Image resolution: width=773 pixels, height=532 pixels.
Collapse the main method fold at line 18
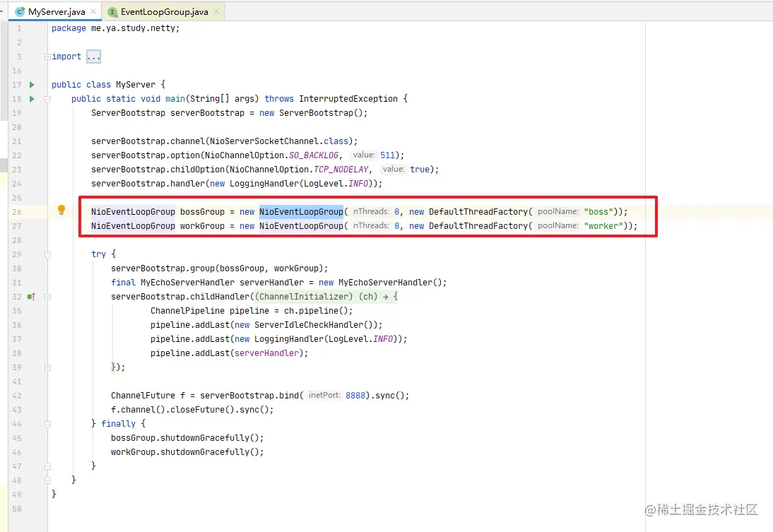(x=47, y=99)
